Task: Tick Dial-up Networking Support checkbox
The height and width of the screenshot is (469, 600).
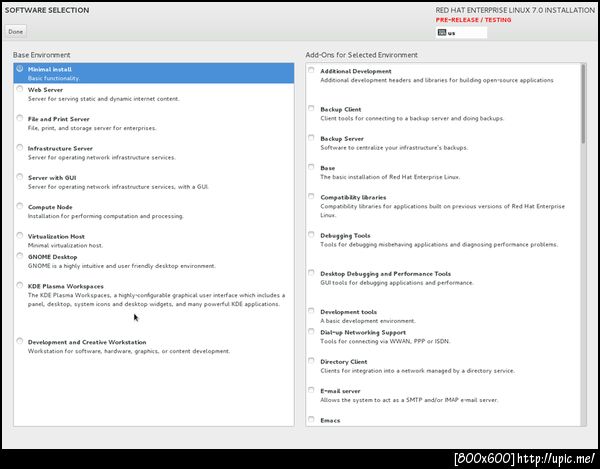Action: (311, 331)
